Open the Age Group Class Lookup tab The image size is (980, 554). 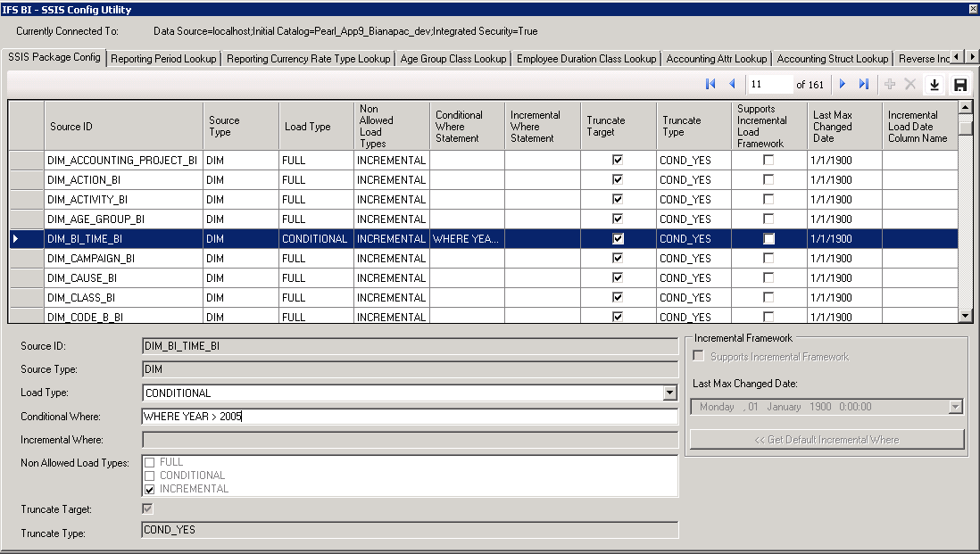click(x=453, y=59)
